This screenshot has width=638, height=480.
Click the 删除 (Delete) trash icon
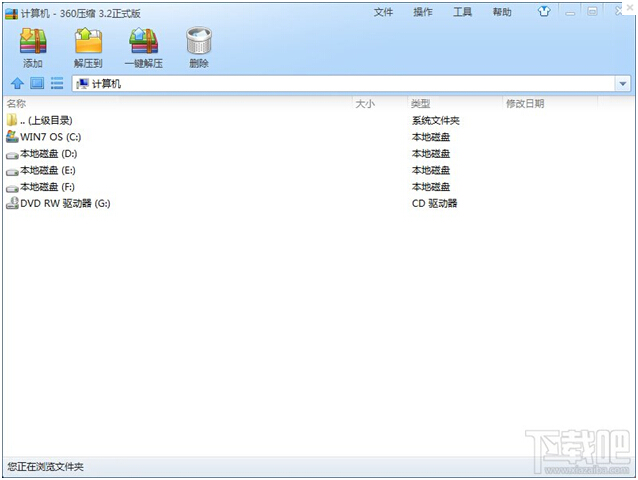point(199,41)
